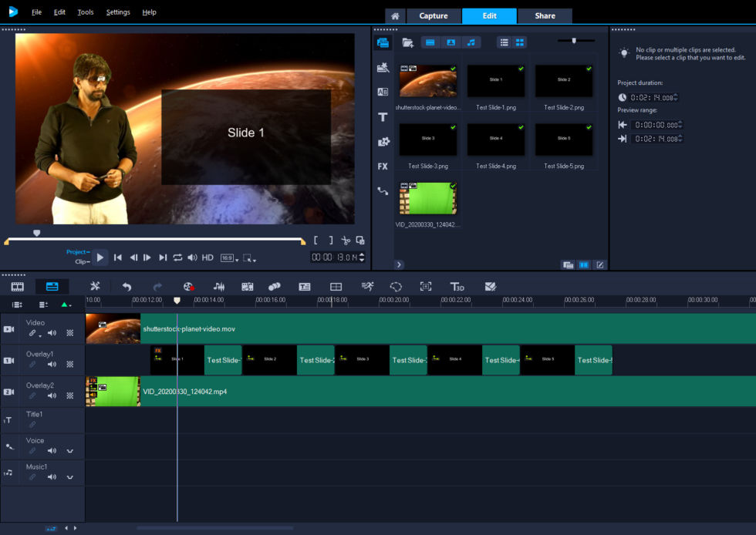Mute the Overlay2 track

[x=52, y=395]
